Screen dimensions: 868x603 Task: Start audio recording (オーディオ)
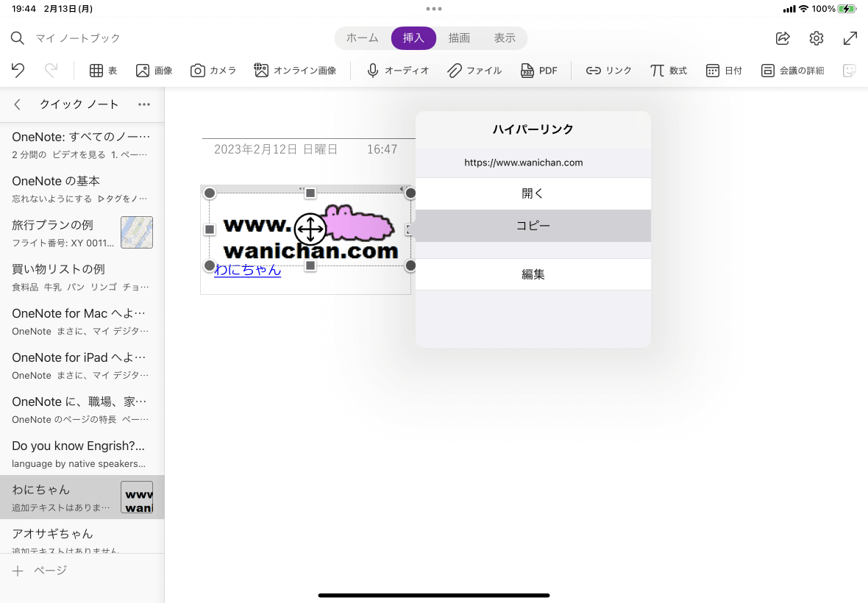[x=397, y=71]
